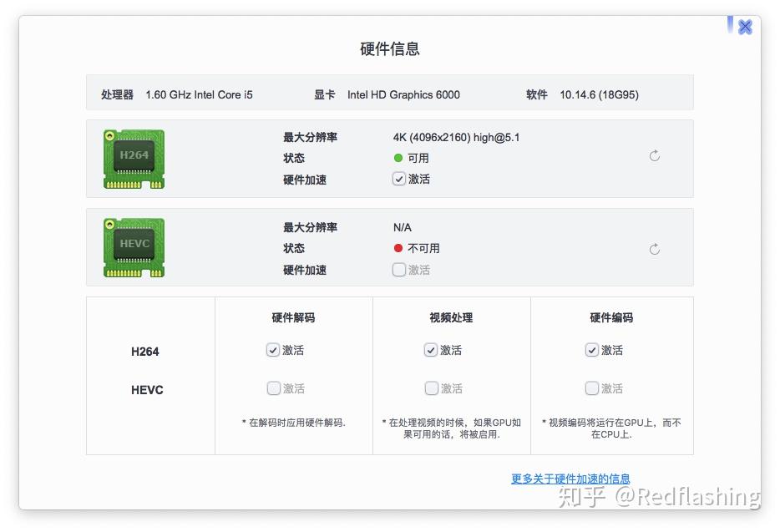Click the Intel HD Graphics 6000 text
This screenshot has width=780, height=532.
403,94
